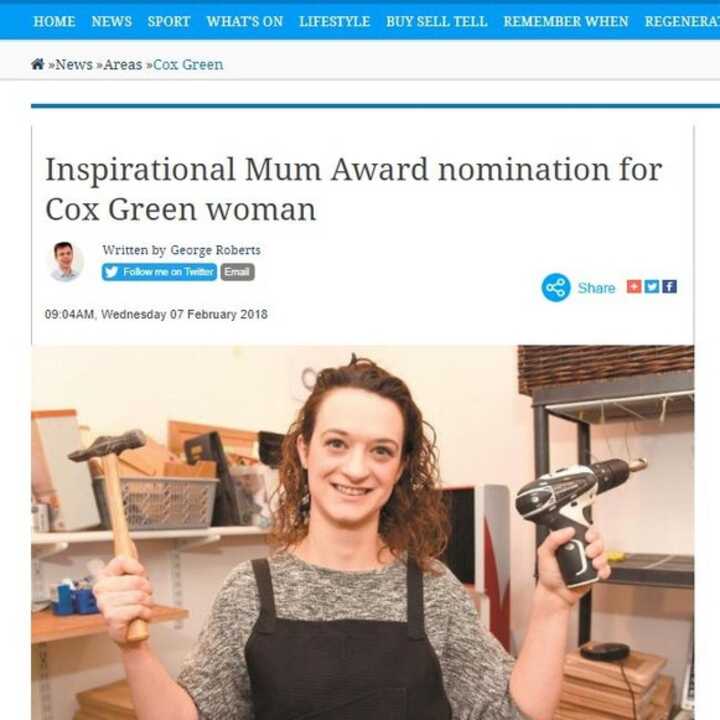720x720 pixels.
Task: Open the WHAT'S ON section
Action: (245, 22)
